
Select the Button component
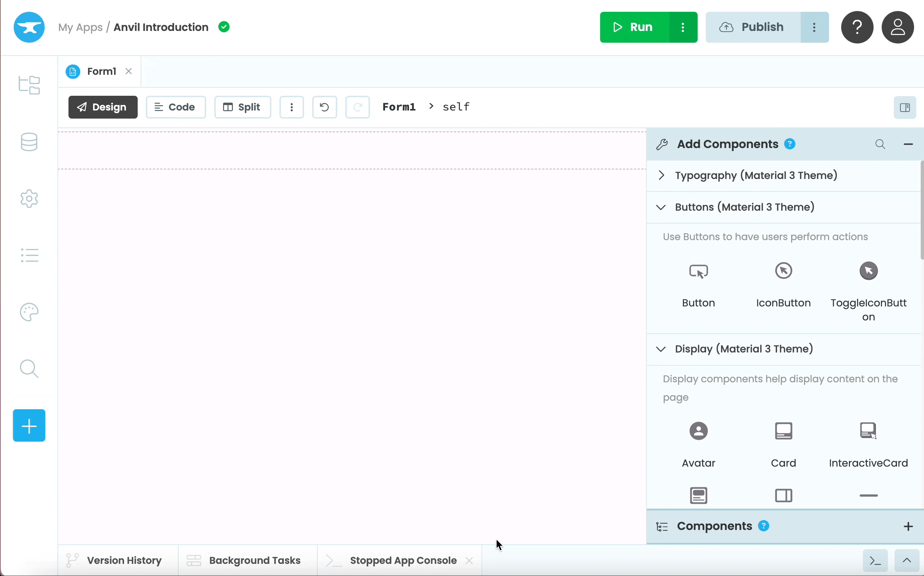698,285
